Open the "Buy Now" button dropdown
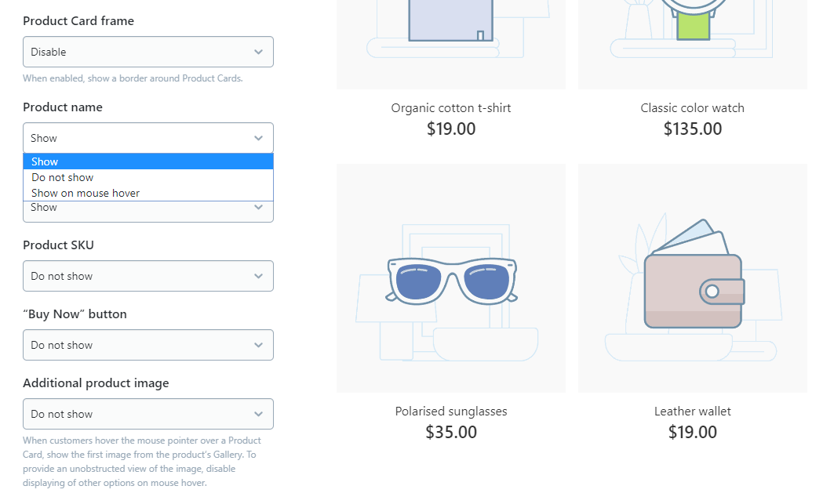The height and width of the screenshot is (504, 834). (x=147, y=345)
